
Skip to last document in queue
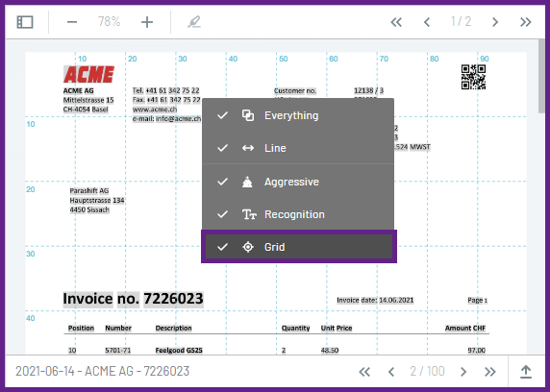click(490, 372)
